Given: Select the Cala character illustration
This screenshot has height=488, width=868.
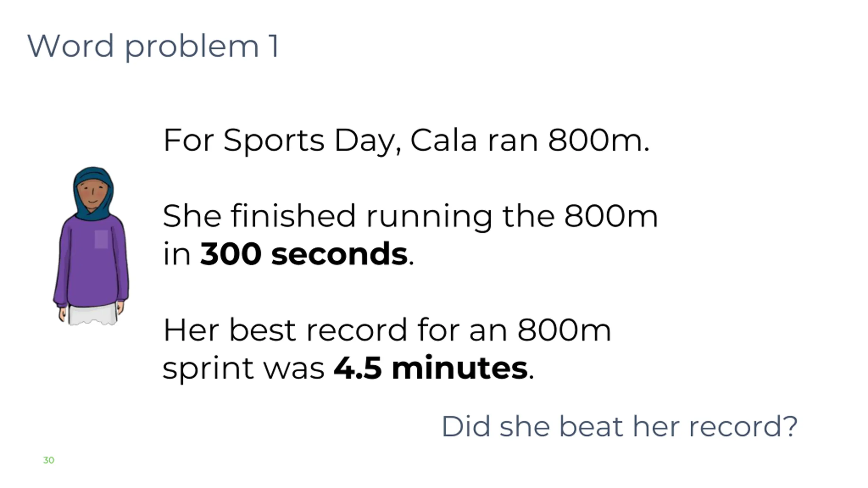Looking at the screenshot, I should click(91, 246).
